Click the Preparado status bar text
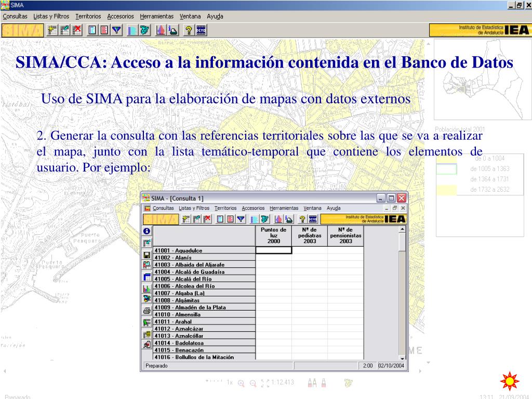This screenshot has height=399, width=532. (x=156, y=366)
